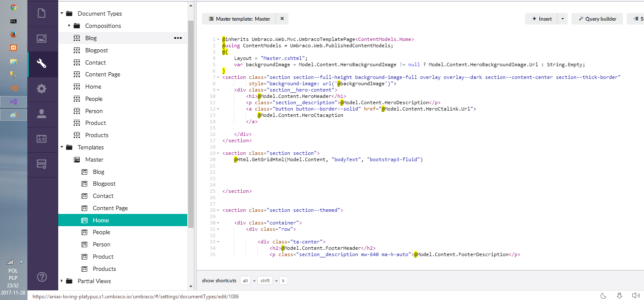Expand the Compositions folder arrow

point(69,26)
